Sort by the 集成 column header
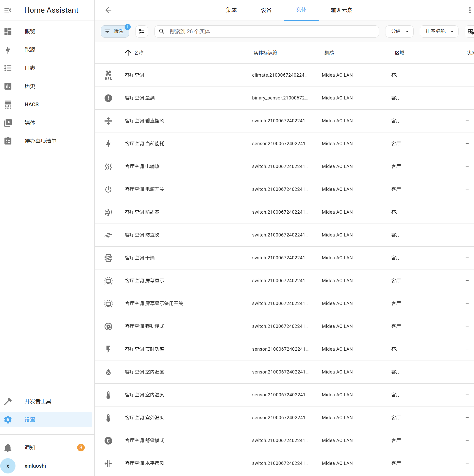The height and width of the screenshot is (476, 474). coord(329,53)
